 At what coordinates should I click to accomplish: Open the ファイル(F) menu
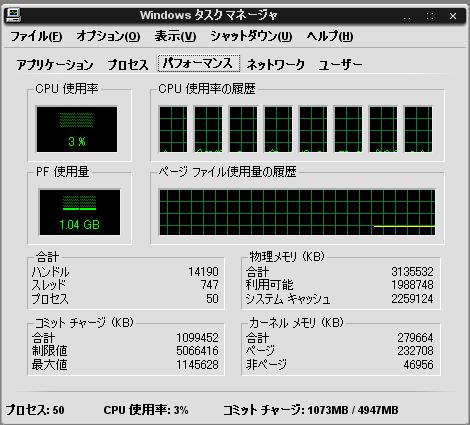[36, 36]
